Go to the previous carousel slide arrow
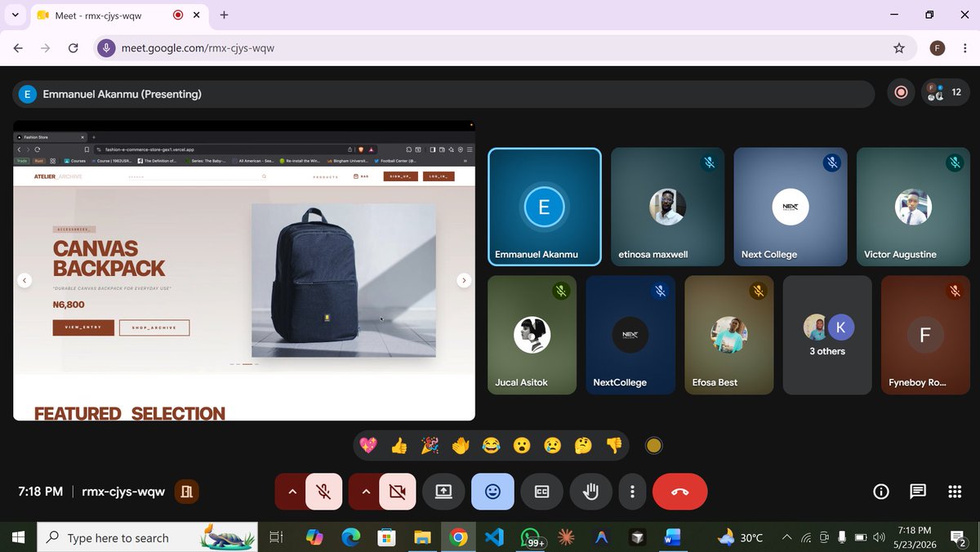The image size is (980, 552). point(24,280)
